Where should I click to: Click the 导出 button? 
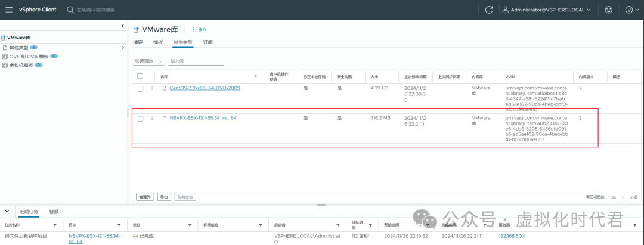pyautogui.click(x=165, y=197)
